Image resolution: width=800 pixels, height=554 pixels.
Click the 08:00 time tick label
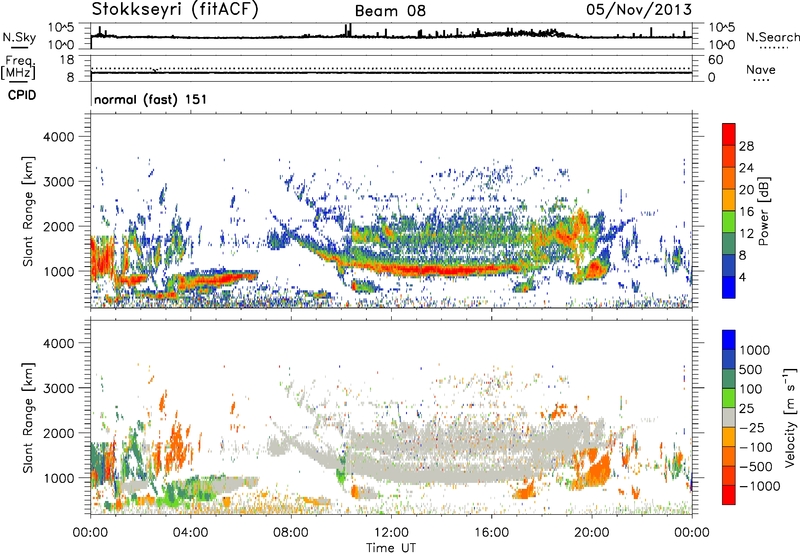(x=290, y=533)
